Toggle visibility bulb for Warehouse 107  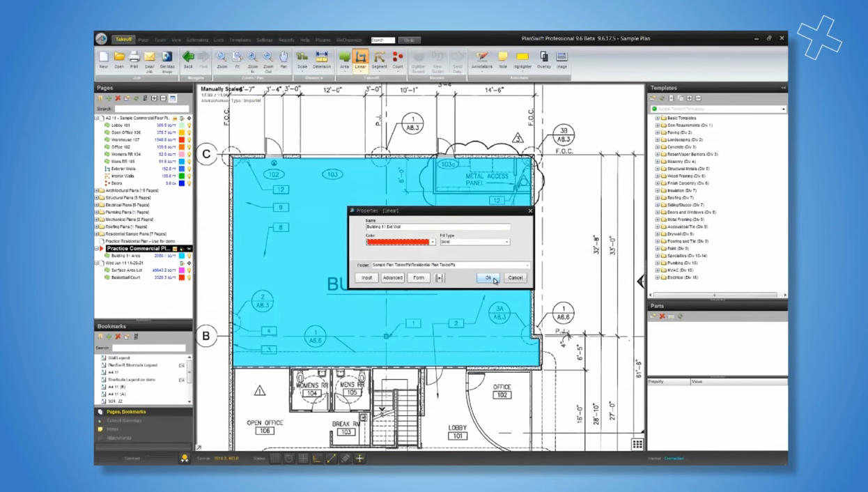(189, 140)
